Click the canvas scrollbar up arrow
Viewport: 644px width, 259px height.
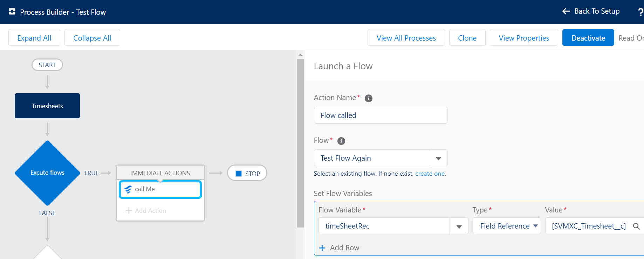point(300,55)
